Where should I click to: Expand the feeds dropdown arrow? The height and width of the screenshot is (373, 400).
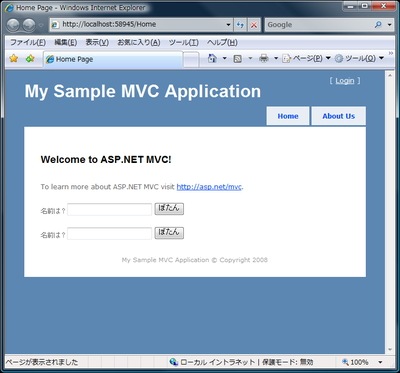coord(250,59)
